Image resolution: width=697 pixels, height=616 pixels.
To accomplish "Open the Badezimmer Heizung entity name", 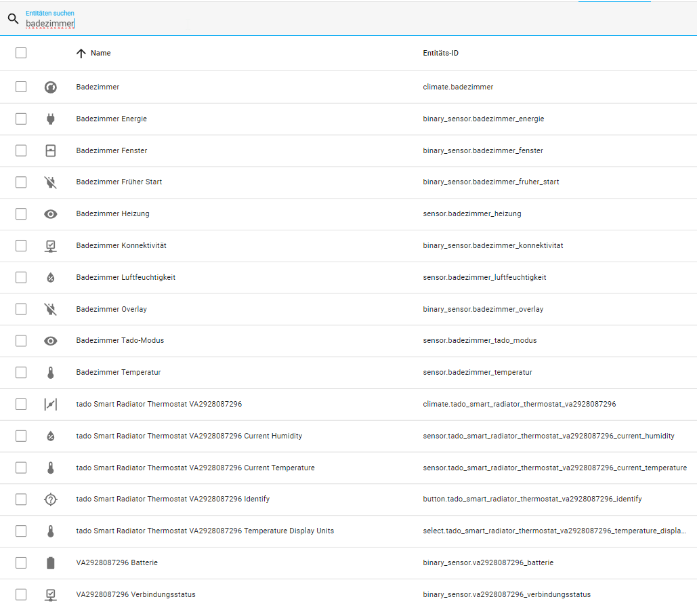I will click(112, 214).
